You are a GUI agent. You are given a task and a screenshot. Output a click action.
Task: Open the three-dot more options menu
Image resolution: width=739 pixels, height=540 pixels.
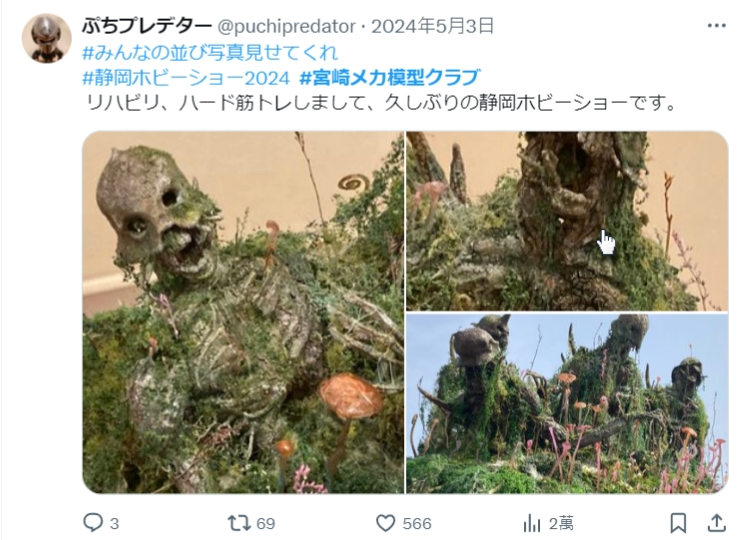tap(716, 26)
